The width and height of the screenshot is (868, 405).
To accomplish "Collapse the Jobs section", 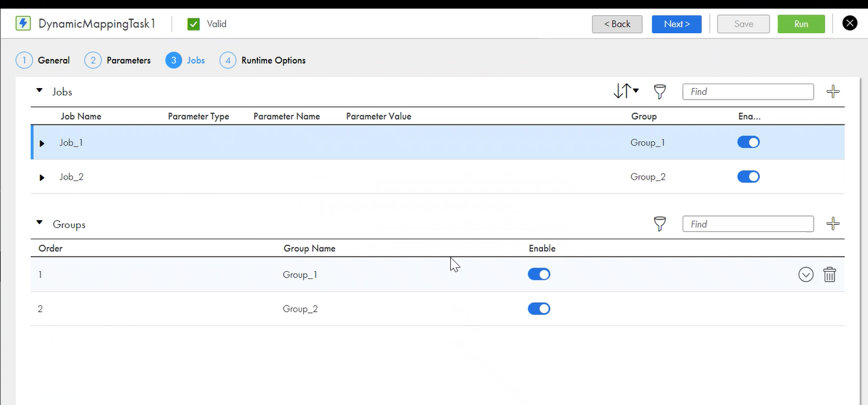I will point(39,91).
